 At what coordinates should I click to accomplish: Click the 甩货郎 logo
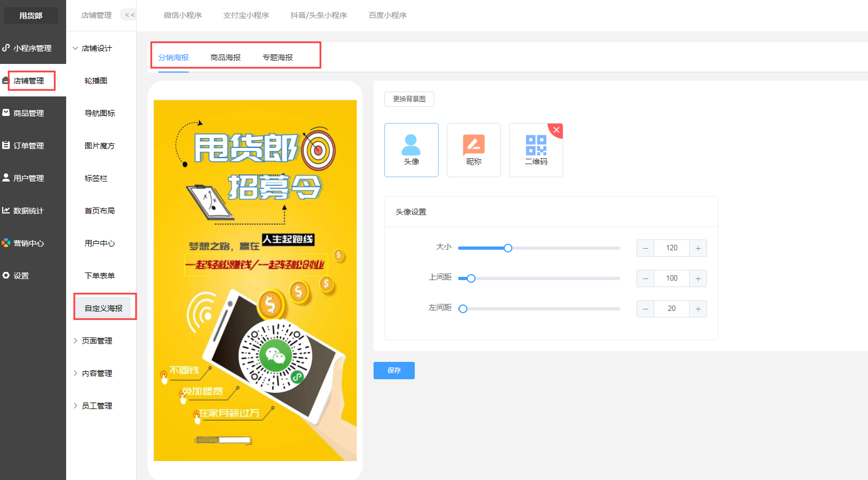coord(31,16)
